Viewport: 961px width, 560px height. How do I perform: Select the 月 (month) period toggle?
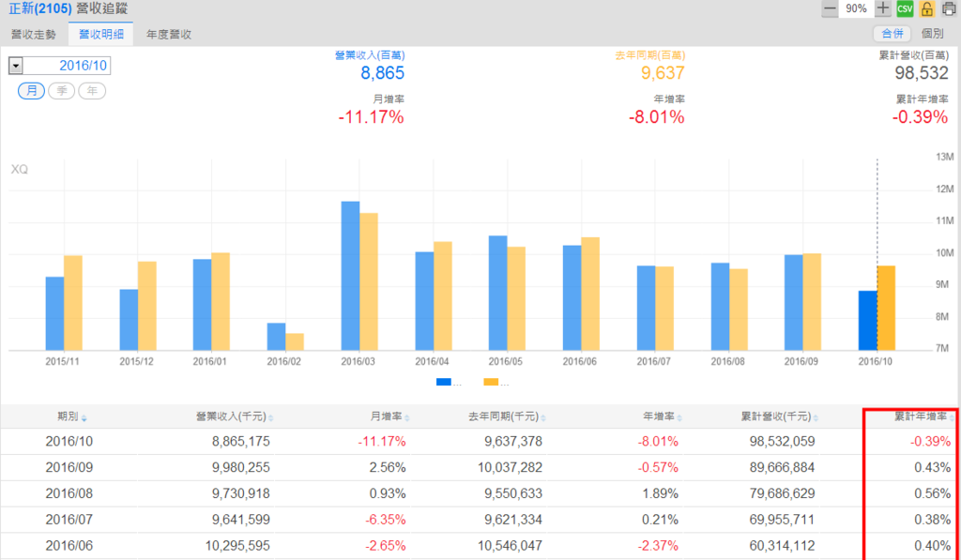pyautogui.click(x=31, y=91)
